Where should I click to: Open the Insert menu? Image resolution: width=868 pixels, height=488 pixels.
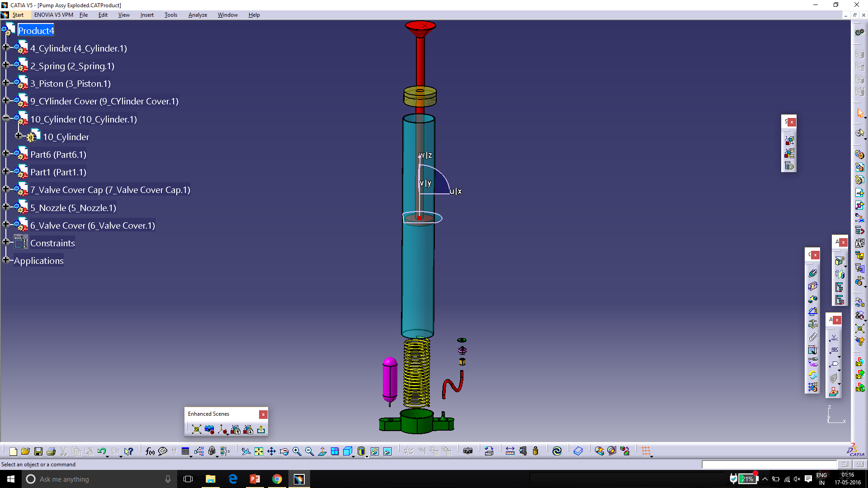click(x=147, y=15)
